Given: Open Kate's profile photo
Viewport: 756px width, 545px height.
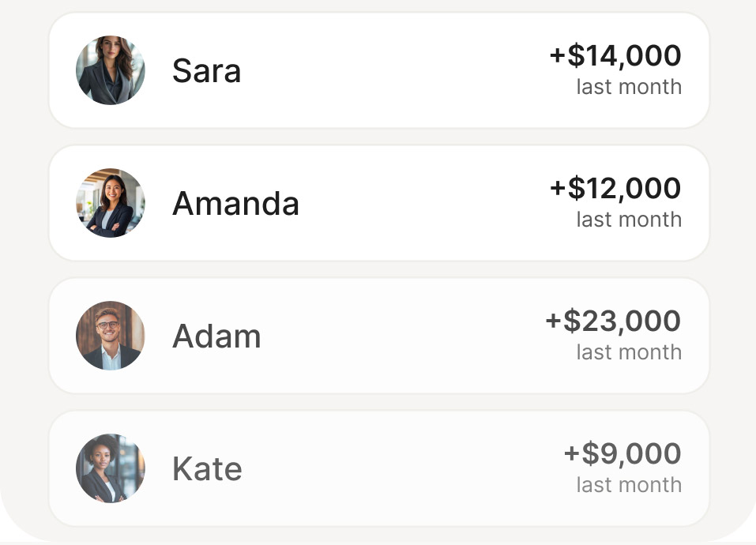Looking at the screenshot, I should (111, 468).
